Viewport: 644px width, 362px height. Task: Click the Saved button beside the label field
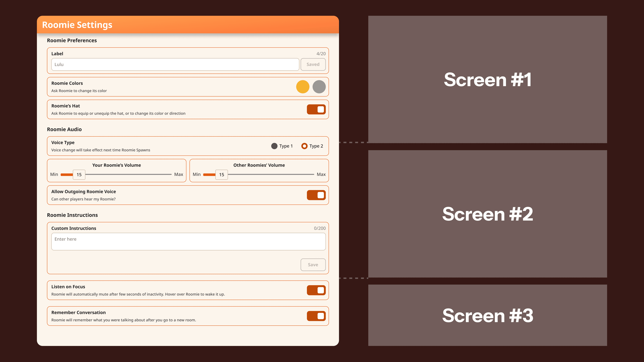[x=313, y=65]
